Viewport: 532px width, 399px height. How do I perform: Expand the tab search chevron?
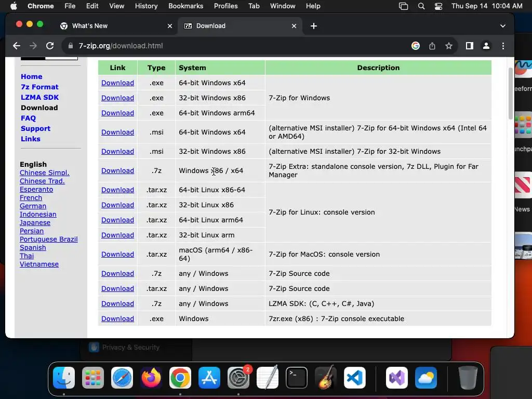(502, 26)
